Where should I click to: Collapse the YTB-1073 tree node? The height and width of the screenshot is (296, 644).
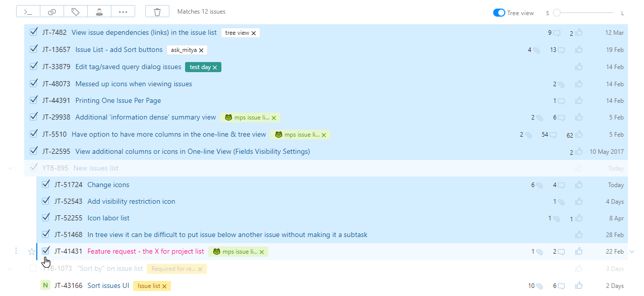[x=10, y=269]
